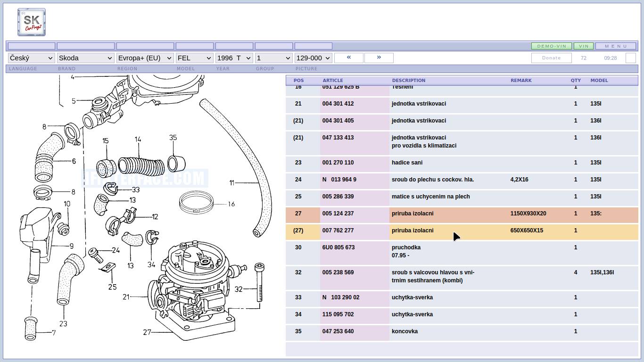Click the Donate button
The image size is (644, 362).
point(552,58)
